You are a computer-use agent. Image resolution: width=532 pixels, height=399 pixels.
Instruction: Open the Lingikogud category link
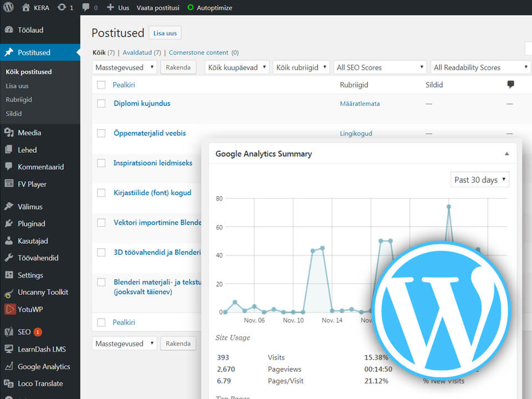tap(356, 134)
